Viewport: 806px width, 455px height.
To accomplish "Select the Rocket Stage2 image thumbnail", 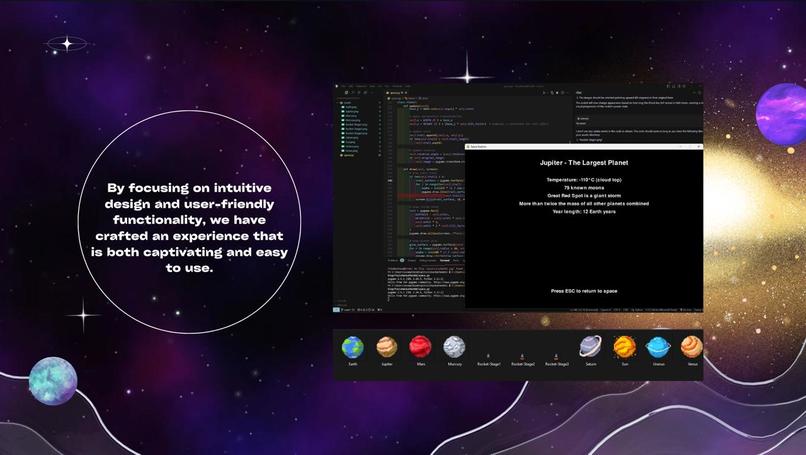I will point(522,356).
